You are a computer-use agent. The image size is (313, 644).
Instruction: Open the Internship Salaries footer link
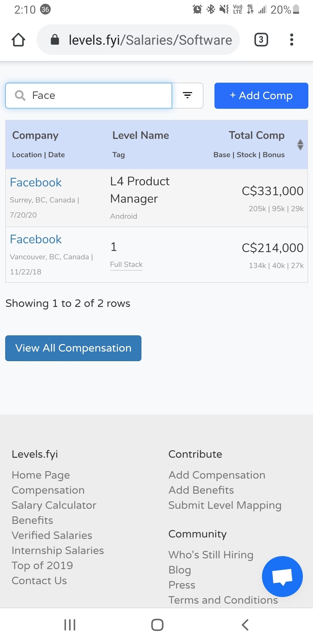58,551
